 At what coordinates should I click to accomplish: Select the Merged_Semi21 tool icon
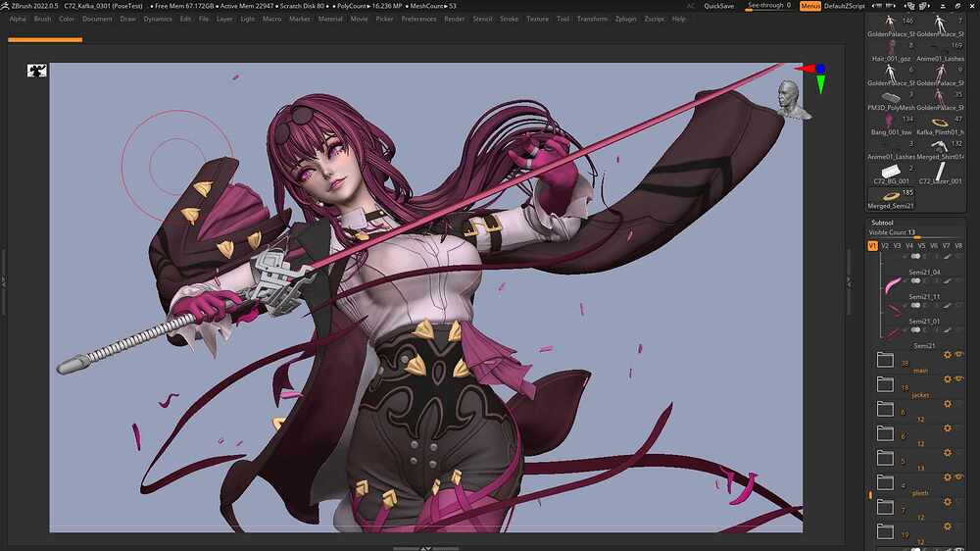point(890,196)
